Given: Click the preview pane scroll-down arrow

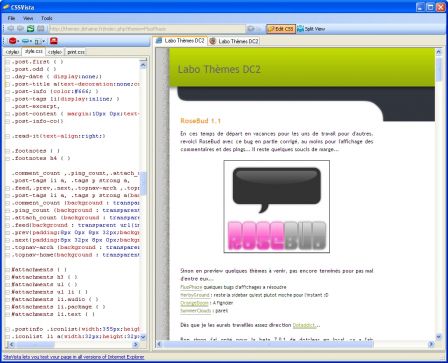Looking at the screenshot, I should (x=438, y=336).
